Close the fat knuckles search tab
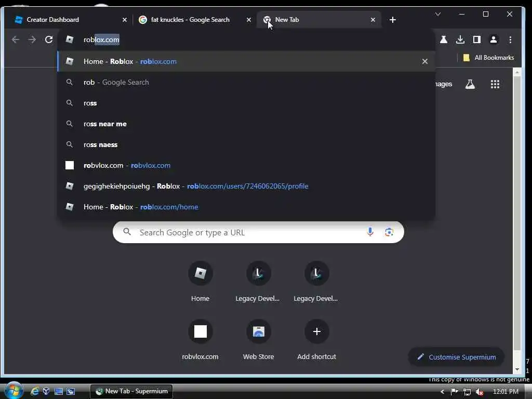The width and height of the screenshot is (532, 399). point(249,20)
